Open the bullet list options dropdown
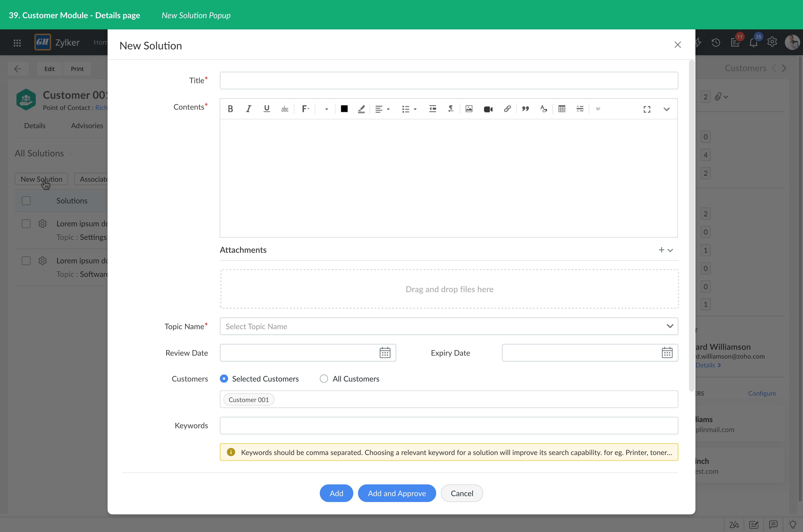The image size is (803, 532). pos(409,109)
